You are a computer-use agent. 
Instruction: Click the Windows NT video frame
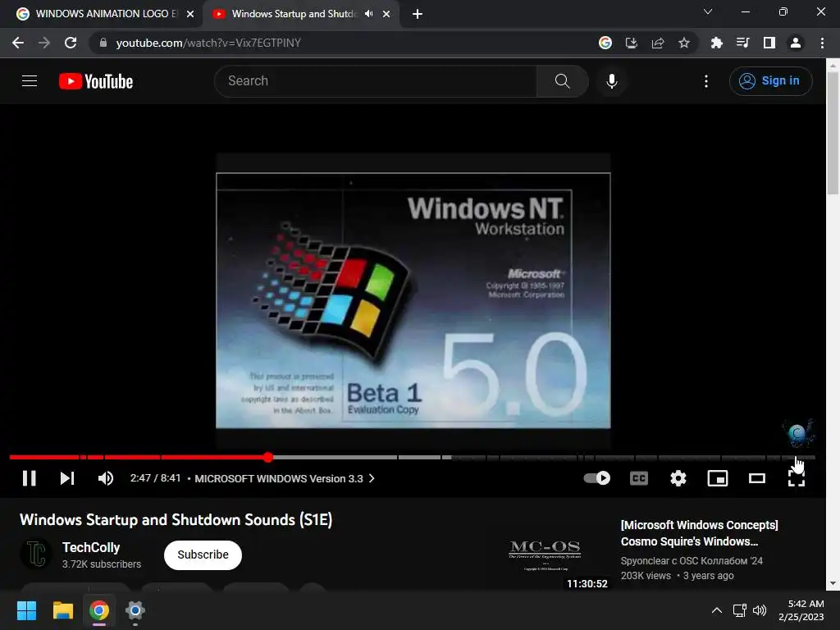pos(413,300)
